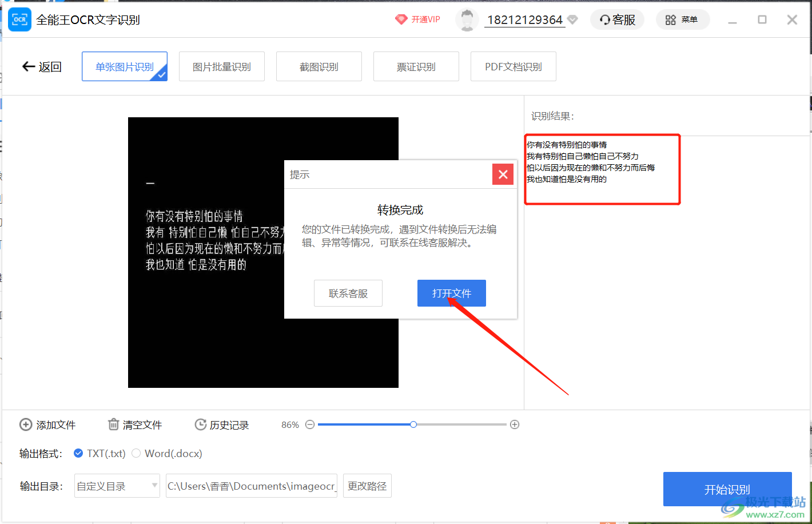Go back with the 返回 arrow
The height and width of the screenshot is (524, 812).
click(42, 67)
